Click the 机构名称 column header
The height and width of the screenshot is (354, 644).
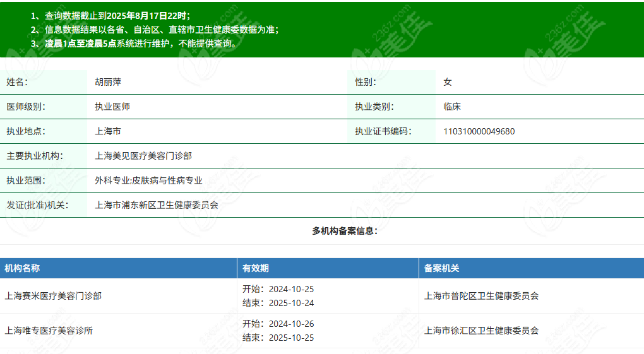coord(22,268)
